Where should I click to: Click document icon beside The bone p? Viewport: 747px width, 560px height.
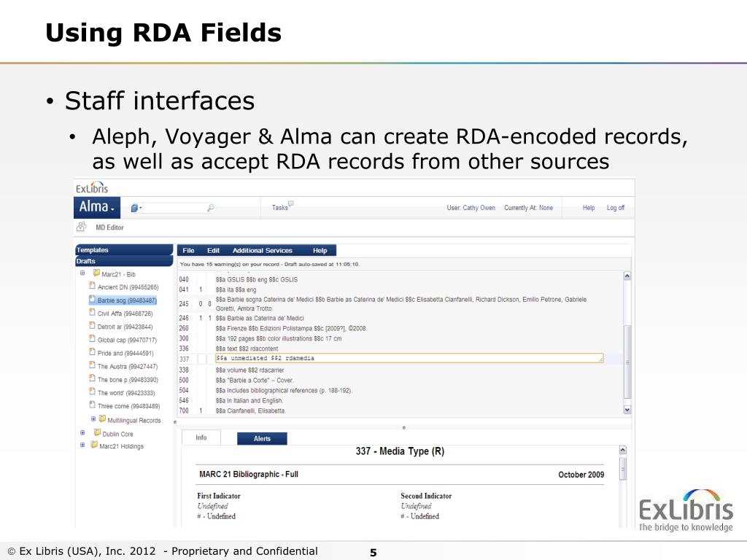coord(93,378)
